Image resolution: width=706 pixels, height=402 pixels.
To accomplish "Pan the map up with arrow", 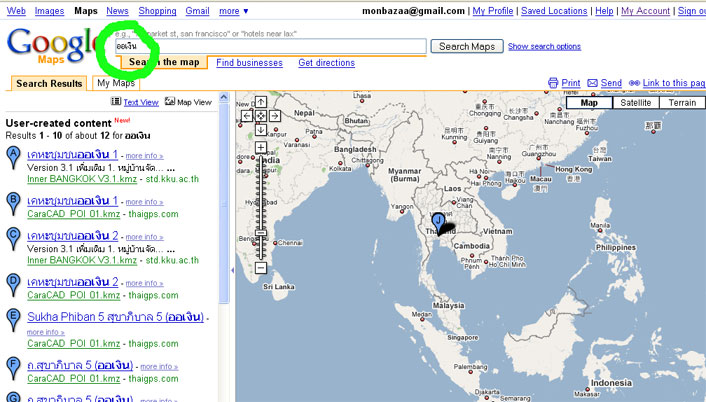I will (x=261, y=102).
